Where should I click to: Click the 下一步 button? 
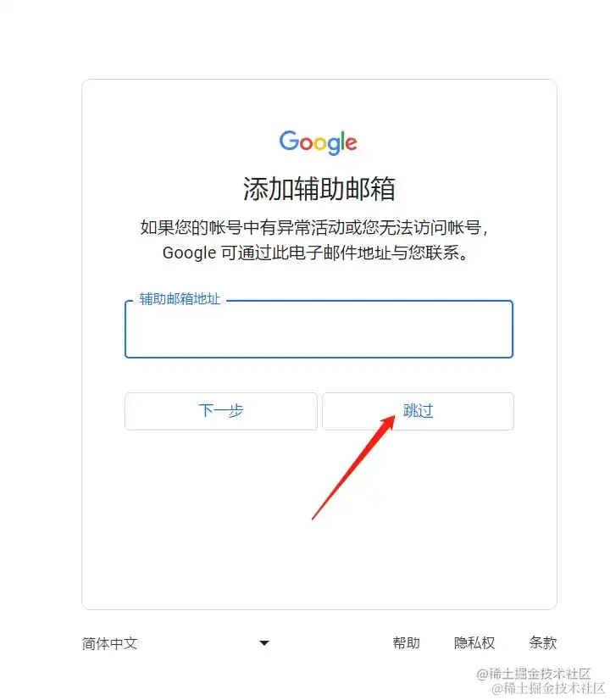point(221,411)
